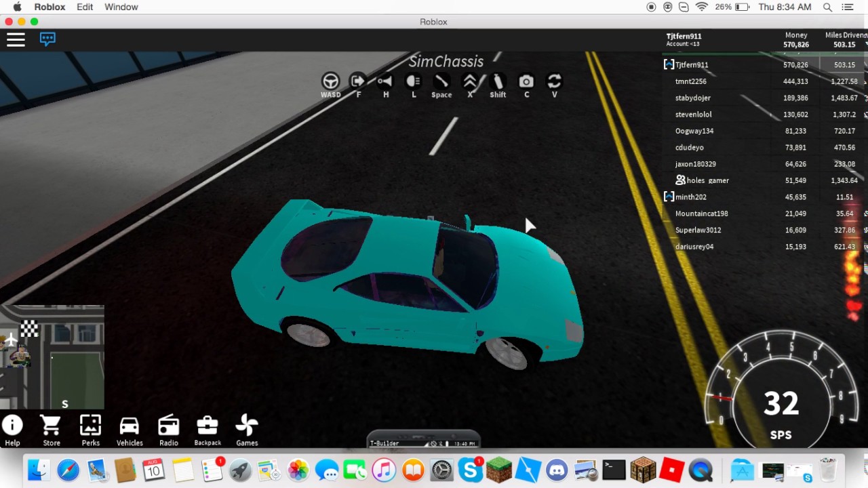Open the Window menu

coord(121,7)
